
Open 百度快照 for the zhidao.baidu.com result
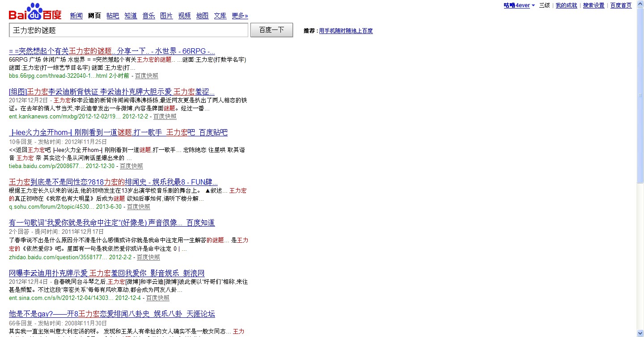tap(148, 257)
